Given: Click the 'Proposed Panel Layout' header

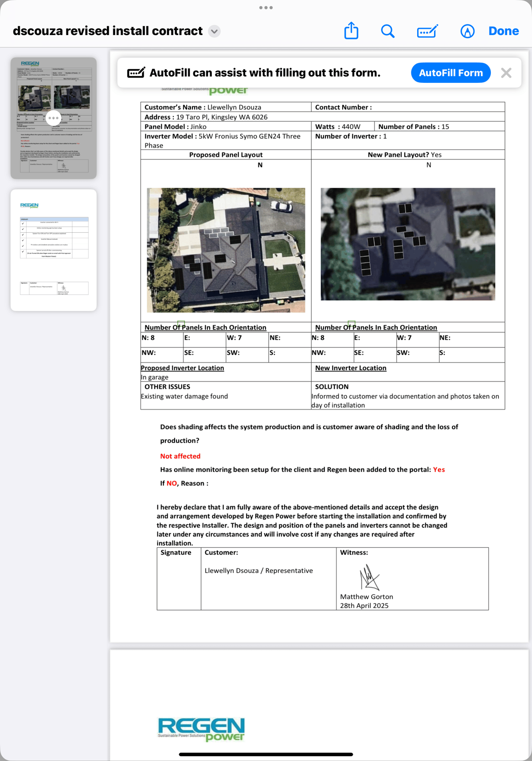Looking at the screenshot, I should [x=226, y=155].
